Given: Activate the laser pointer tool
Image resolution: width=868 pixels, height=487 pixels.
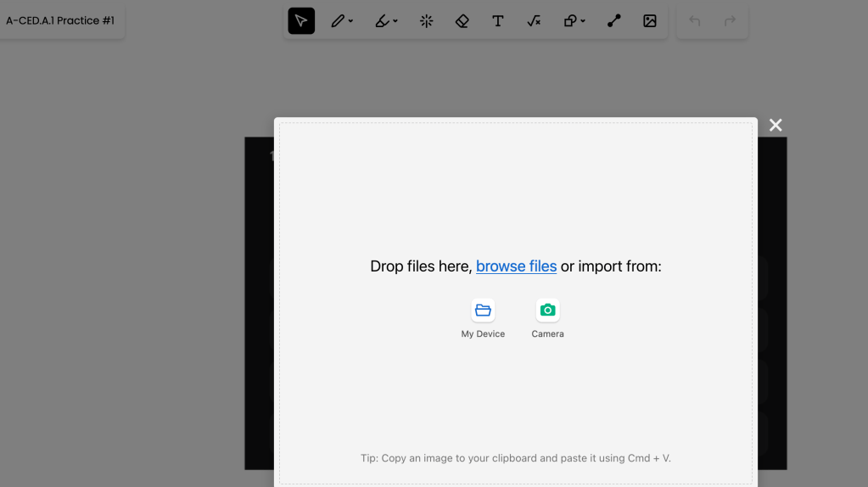Looking at the screenshot, I should (427, 21).
